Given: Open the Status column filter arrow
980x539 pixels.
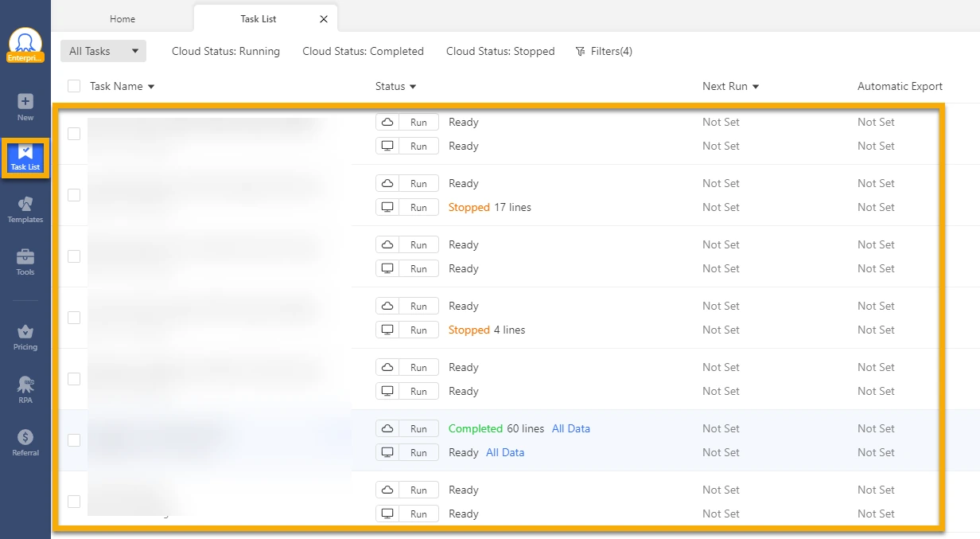Looking at the screenshot, I should click(413, 87).
